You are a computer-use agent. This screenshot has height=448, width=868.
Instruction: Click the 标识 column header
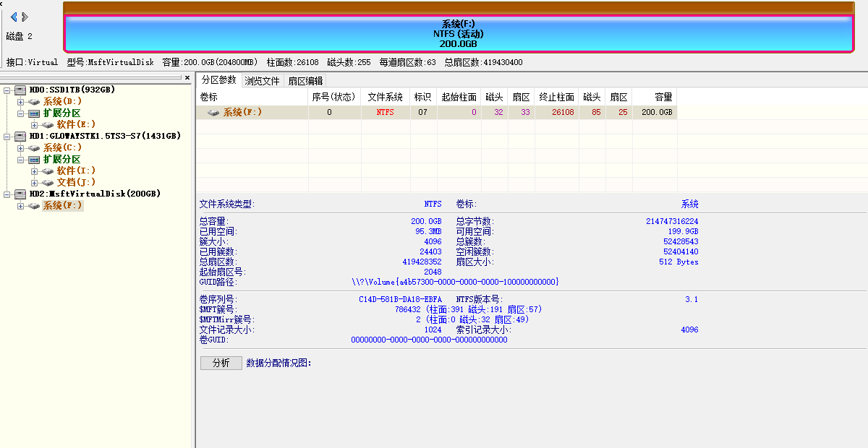tap(423, 97)
